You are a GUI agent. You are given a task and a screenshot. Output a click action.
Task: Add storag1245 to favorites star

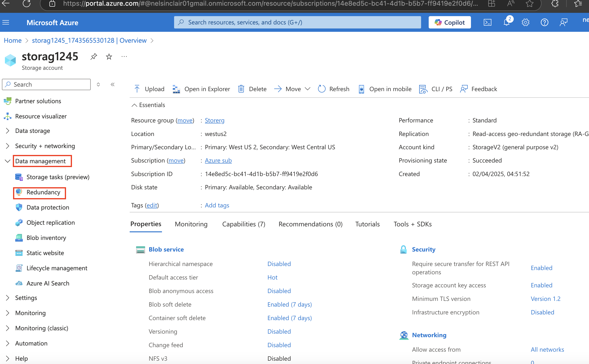point(109,56)
